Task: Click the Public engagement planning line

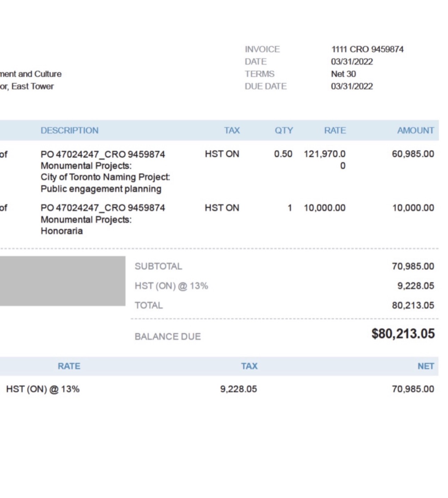Action: (101, 189)
